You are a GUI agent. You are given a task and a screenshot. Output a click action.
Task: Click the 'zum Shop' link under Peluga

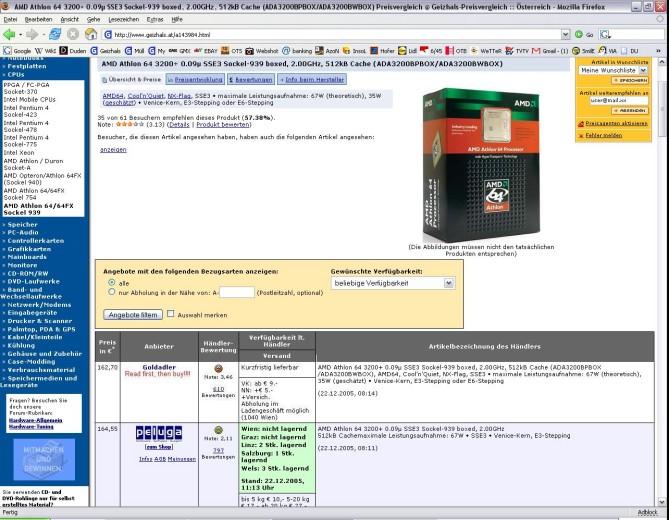point(159,447)
